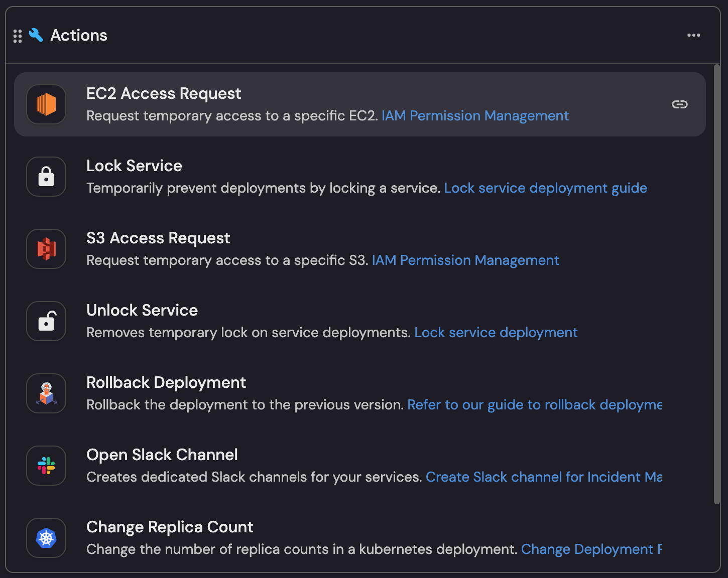Viewport: 728px width, 578px height.
Task: Click the wrench icon beside Actions
Action: (x=36, y=35)
